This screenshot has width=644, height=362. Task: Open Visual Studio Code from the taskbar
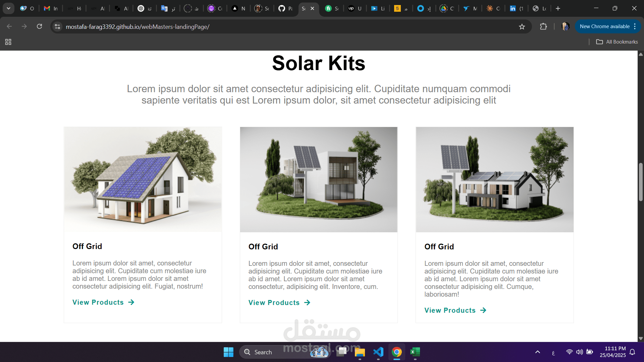pyautogui.click(x=378, y=352)
